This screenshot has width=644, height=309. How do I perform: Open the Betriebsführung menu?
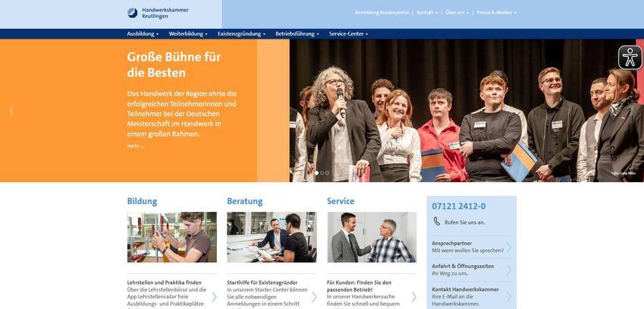[297, 34]
